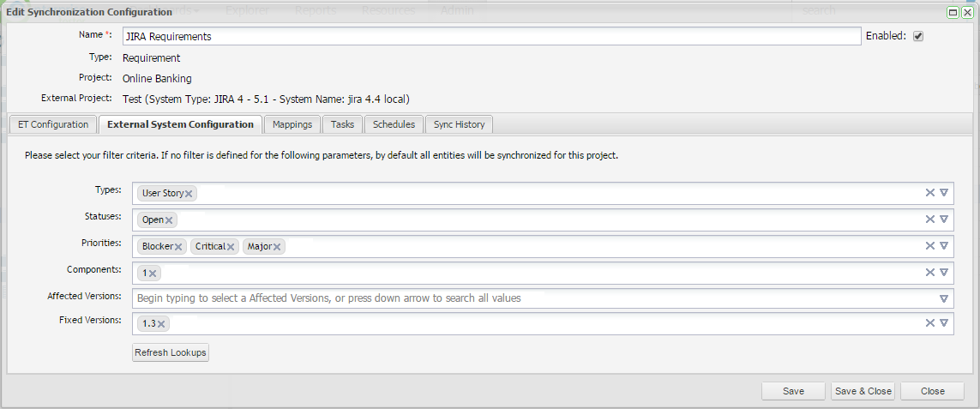980x409 pixels.
Task: Expand the Types dropdown list
Action: (x=943, y=193)
